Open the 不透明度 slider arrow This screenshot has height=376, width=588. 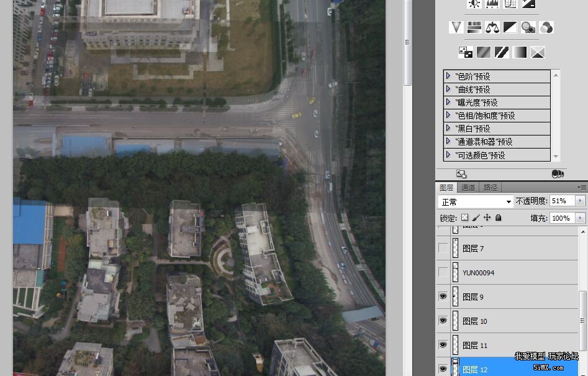tap(581, 201)
